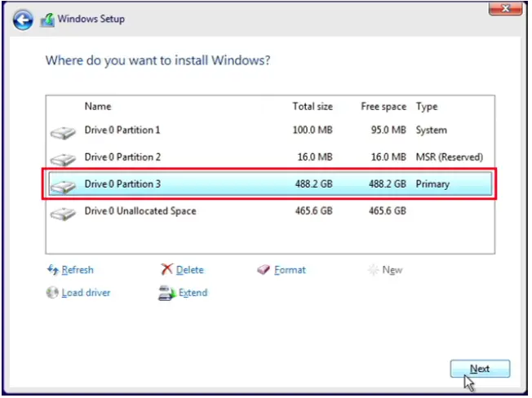This screenshot has width=532, height=398.
Task: Click the Format eraser icon
Action: (263, 270)
